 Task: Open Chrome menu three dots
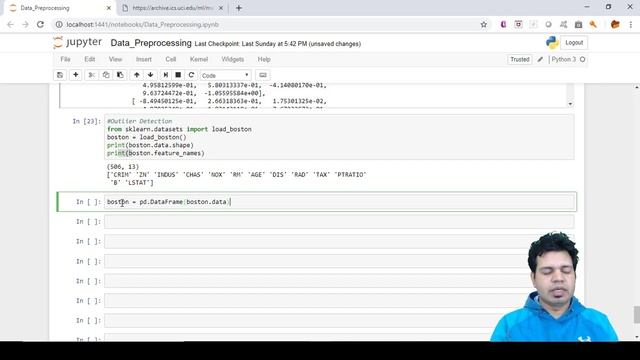631,24
